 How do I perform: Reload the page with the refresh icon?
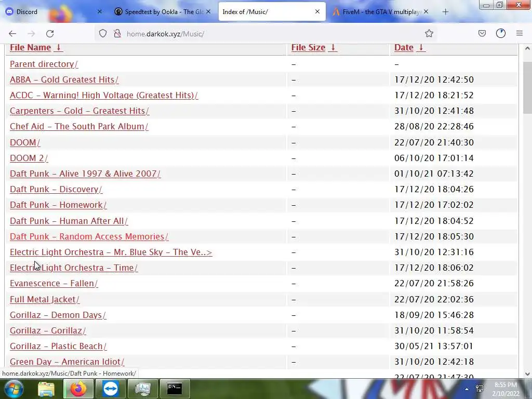pos(50,34)
